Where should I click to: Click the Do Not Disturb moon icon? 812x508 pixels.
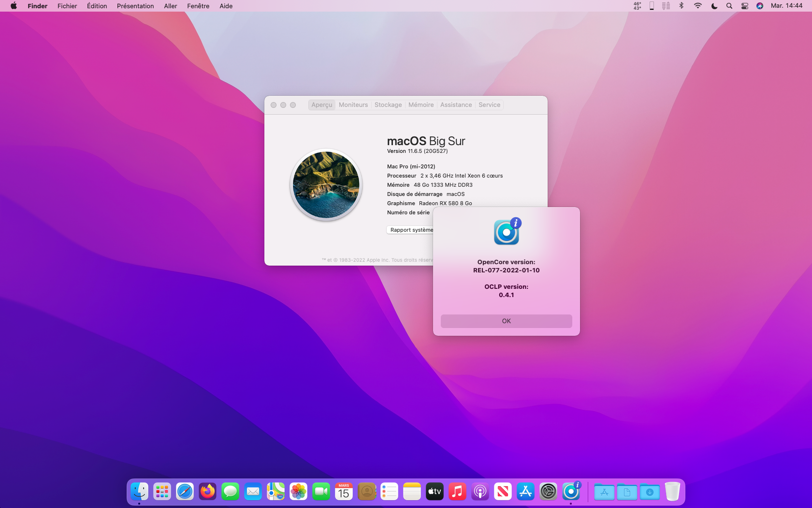pos(714,6)
